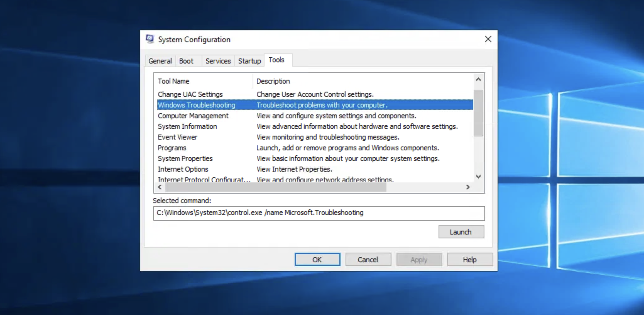Confirm with the OK button

(317, 260)
